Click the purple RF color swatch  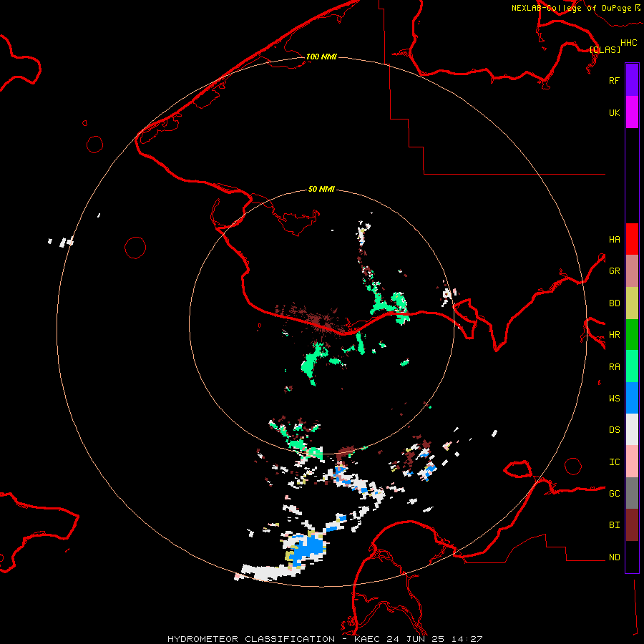632,80
